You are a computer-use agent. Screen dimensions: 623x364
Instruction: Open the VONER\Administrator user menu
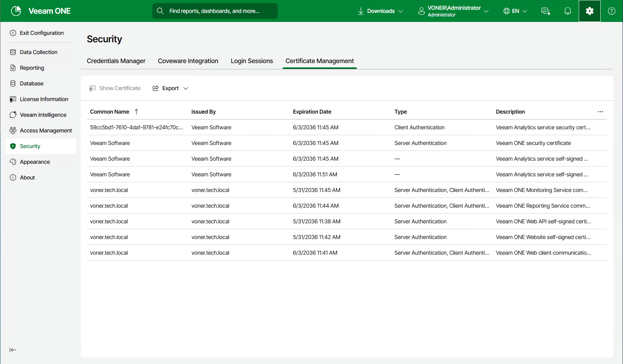point(453,11)
